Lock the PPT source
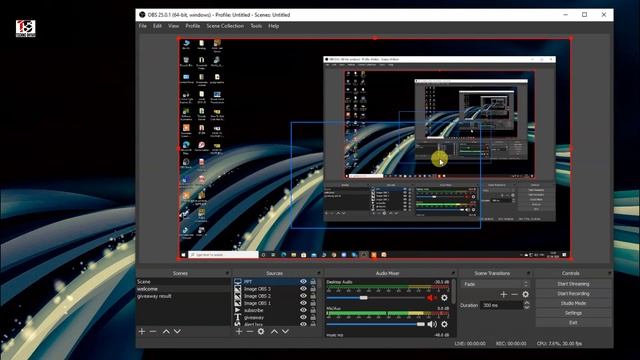 [x=313, y=282]
